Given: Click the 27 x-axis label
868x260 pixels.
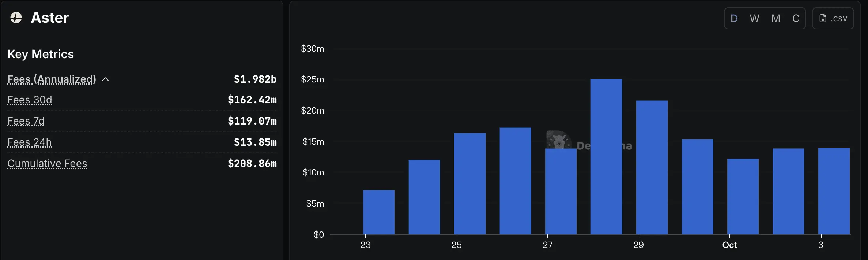Looking at the screenshot, I should [547, 245].
